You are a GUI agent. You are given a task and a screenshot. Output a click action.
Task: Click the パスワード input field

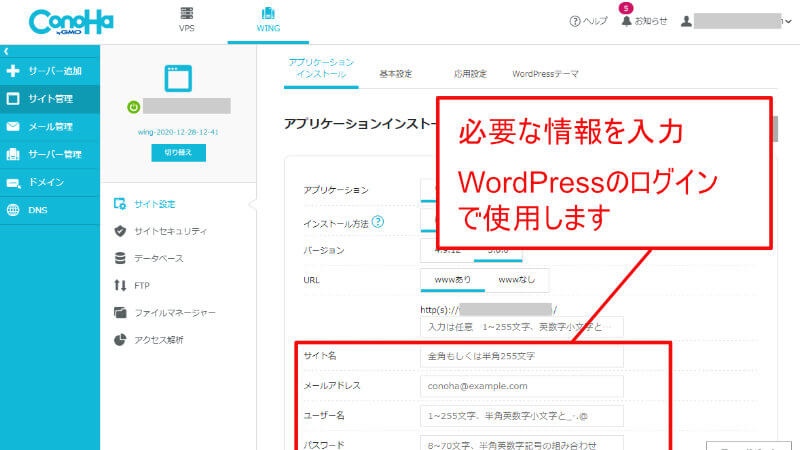pyautogui.click(x=521, y=443)
